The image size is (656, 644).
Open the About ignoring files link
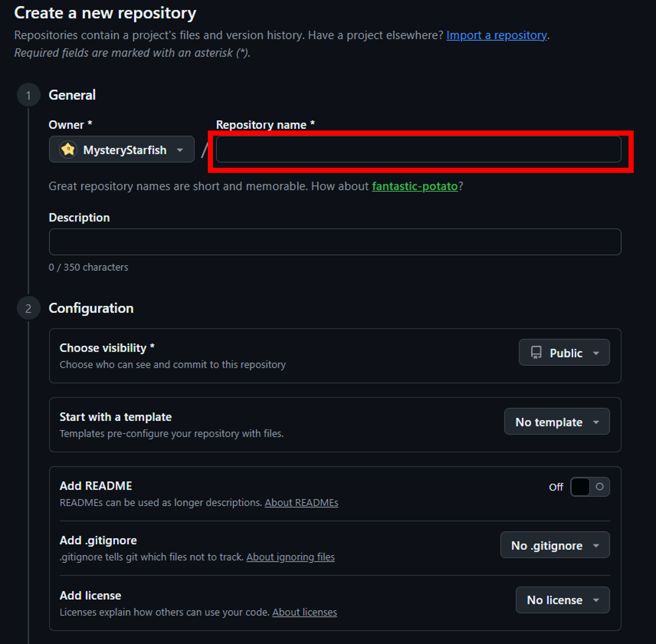[x=290, y=557]
